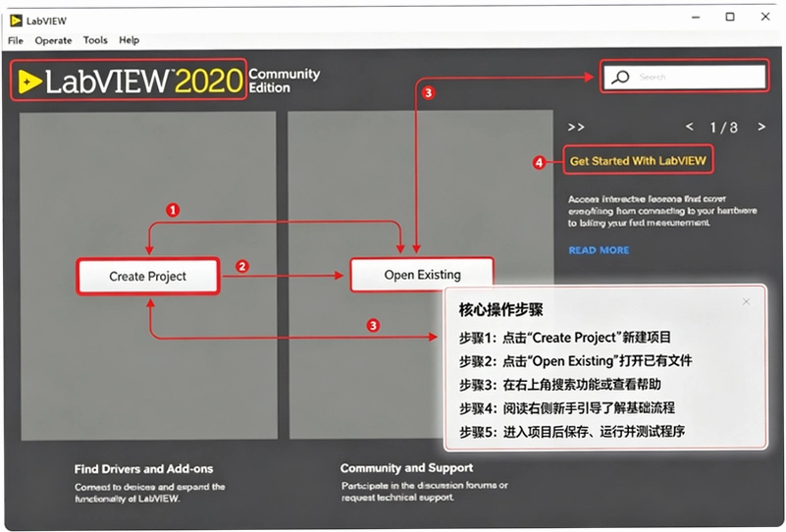This screenshot has height=532, width=786.
Task: Open the Tools menu
Action: 95,40
